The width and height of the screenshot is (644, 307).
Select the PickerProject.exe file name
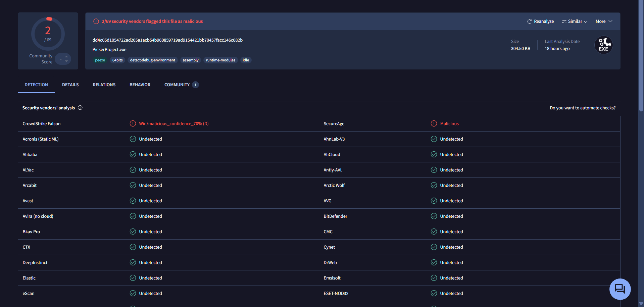109,50
